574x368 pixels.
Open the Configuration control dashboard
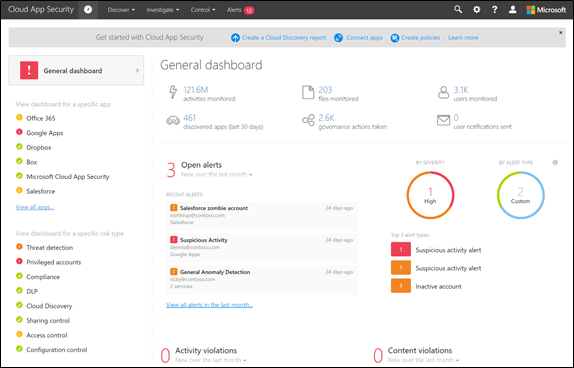point(57,350)
